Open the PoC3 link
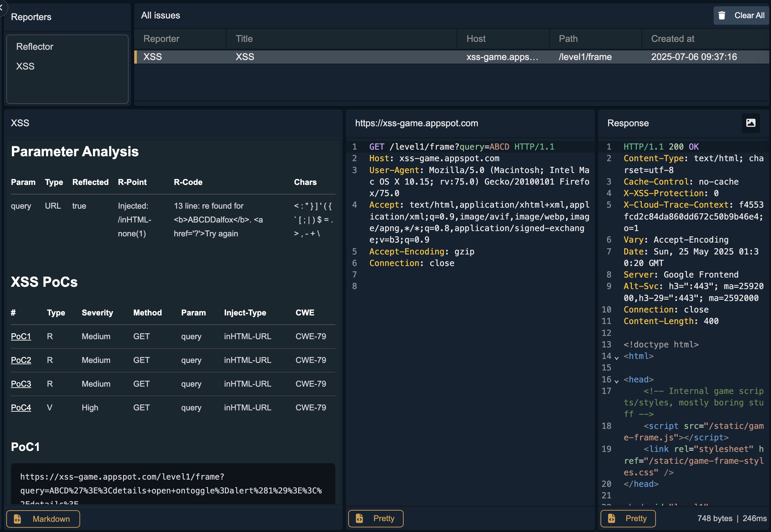Screen dimensions: 771x532 21,384
